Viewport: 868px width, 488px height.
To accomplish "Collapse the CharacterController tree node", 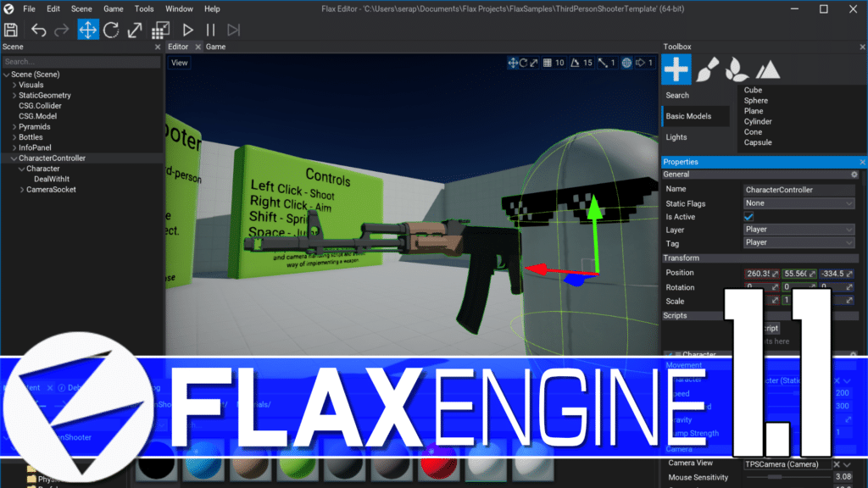I will tap(14, 158).
